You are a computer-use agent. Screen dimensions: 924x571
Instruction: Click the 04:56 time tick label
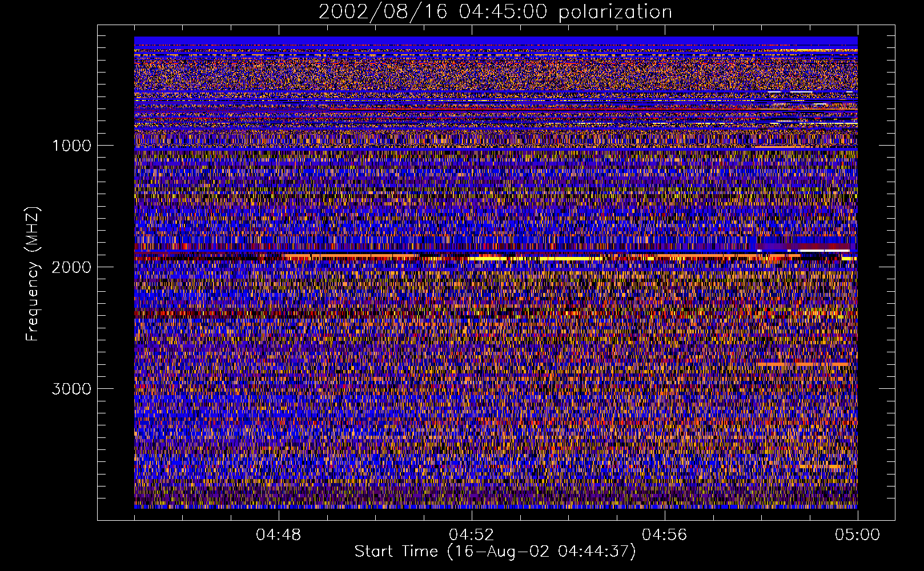point(665,535)
